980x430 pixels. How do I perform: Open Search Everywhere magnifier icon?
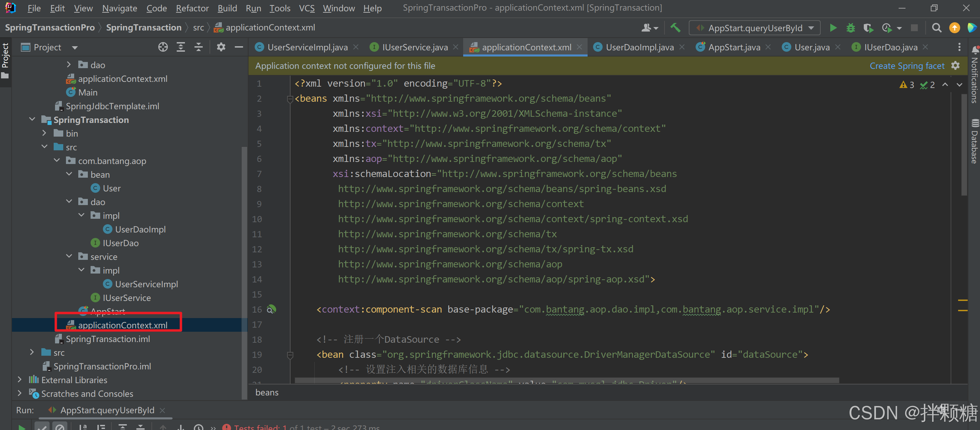pyautogui.click(x=936, y=28)
